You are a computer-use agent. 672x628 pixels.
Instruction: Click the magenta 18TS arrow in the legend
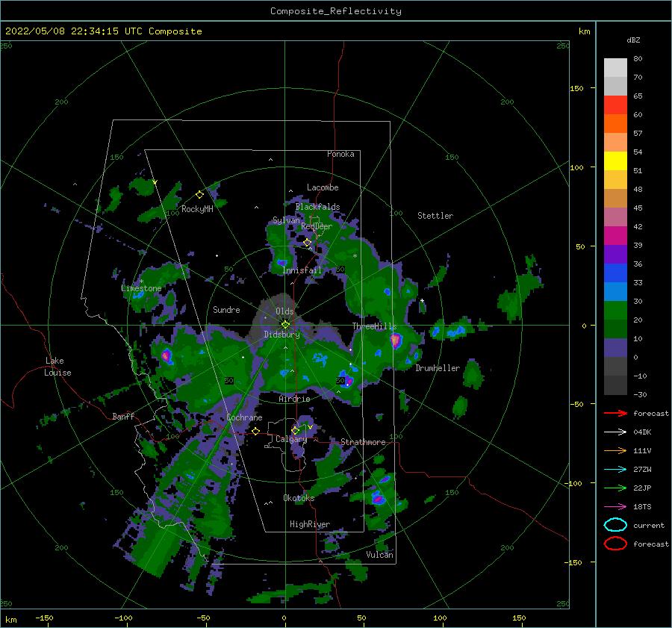tap(615, 507)
